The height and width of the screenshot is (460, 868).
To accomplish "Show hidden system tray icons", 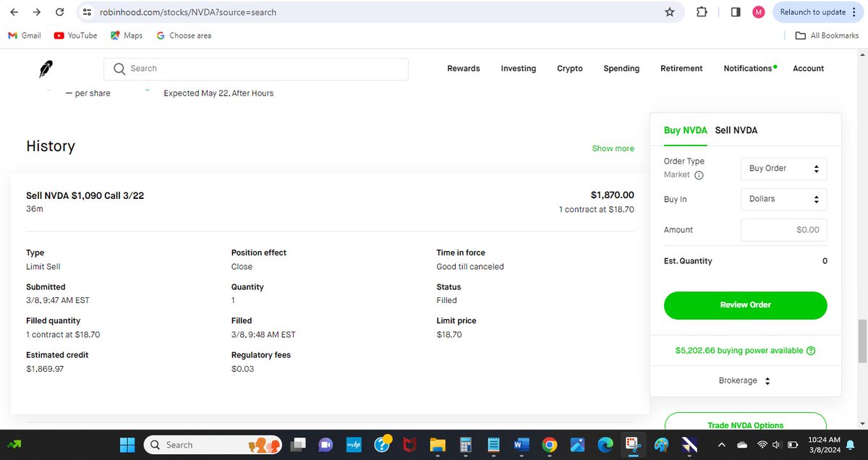I will point(721,445).
